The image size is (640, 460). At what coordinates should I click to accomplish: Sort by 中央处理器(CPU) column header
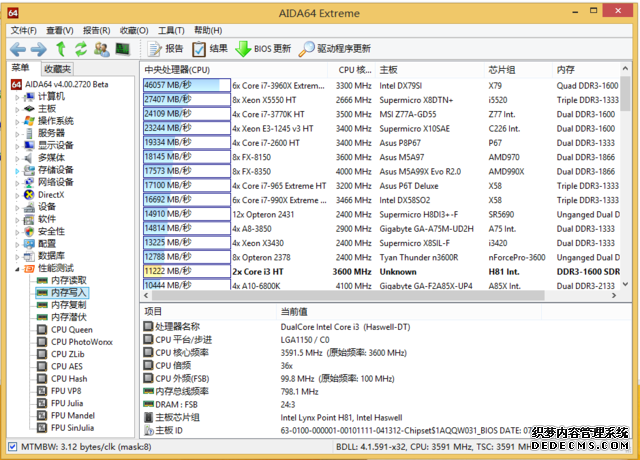coord(234,70)
